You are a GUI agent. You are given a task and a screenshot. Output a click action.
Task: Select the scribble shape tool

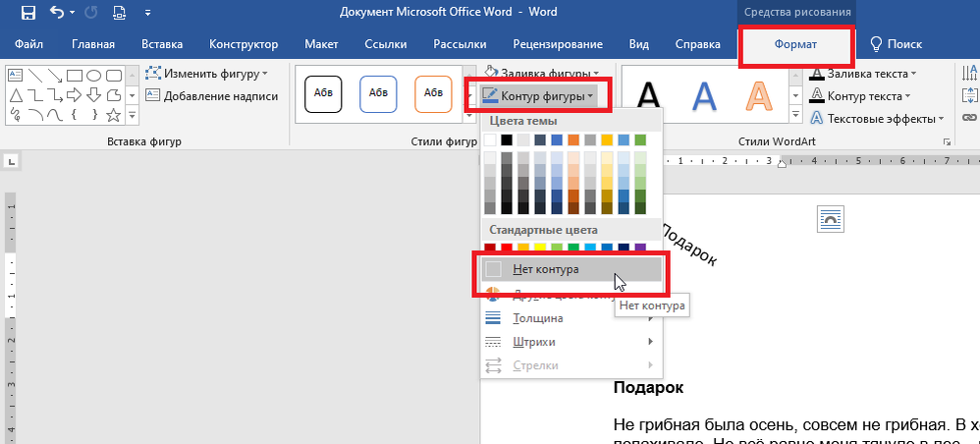point(17,115)
